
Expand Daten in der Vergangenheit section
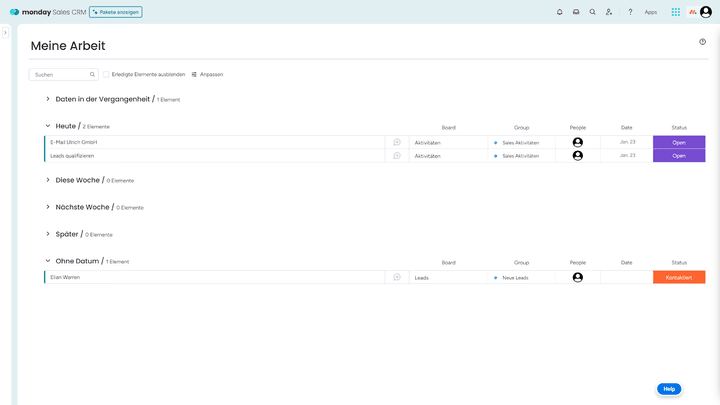tap(48, 99)
